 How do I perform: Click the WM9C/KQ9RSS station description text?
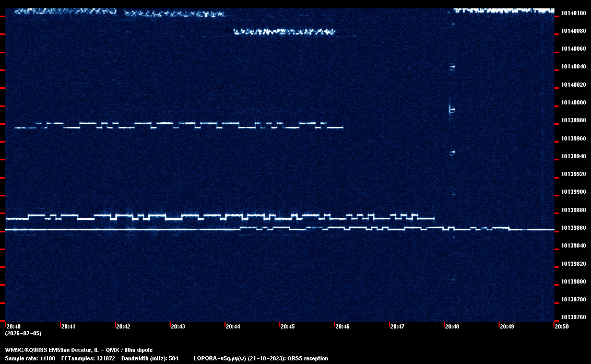pyautogui.click(x=79, y=350)
